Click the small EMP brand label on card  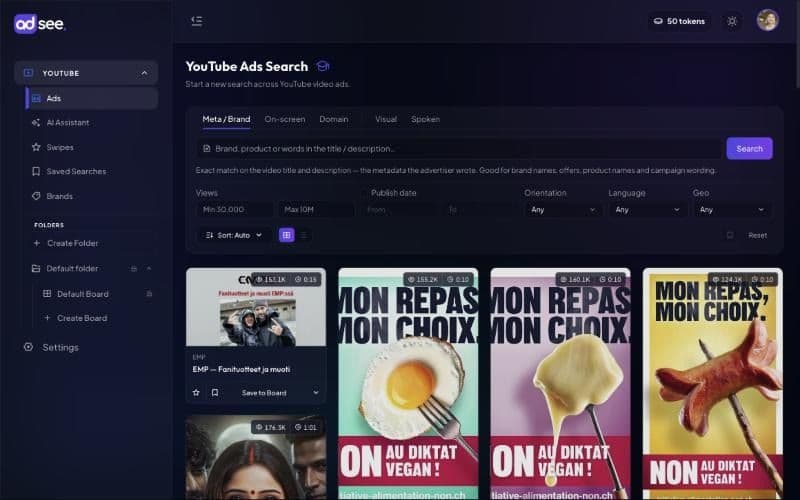198,357
